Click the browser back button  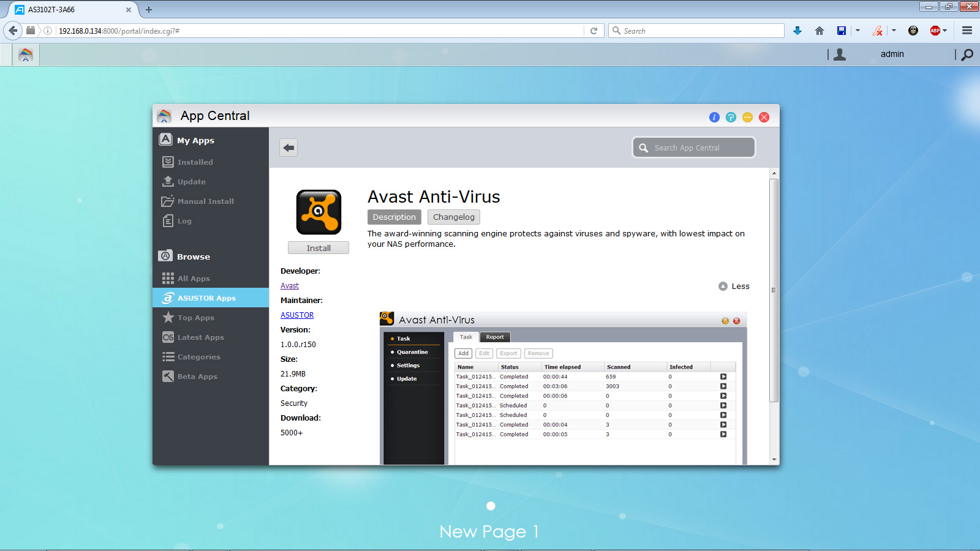[13, 31]
